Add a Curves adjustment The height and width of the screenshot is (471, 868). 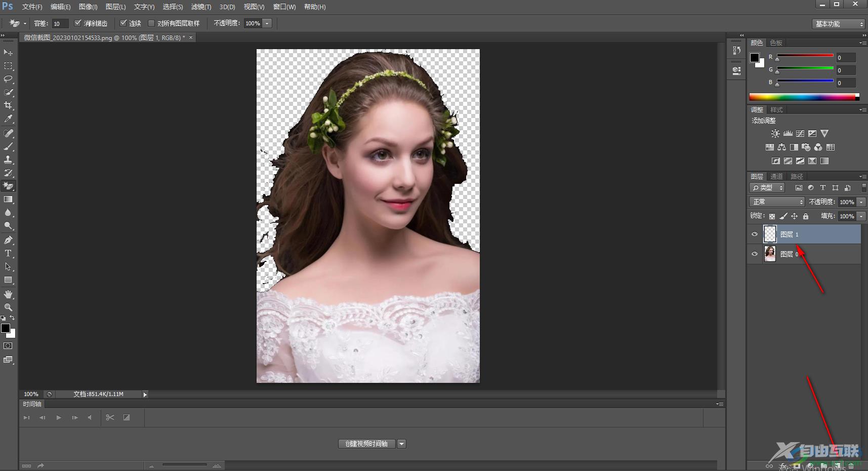[x=800, y=134]
